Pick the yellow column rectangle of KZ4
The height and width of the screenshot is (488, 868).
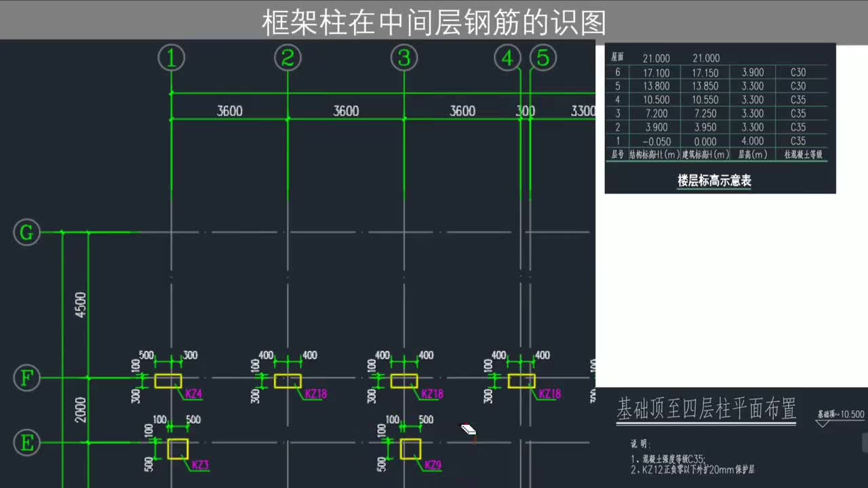[x=168, y=381]
